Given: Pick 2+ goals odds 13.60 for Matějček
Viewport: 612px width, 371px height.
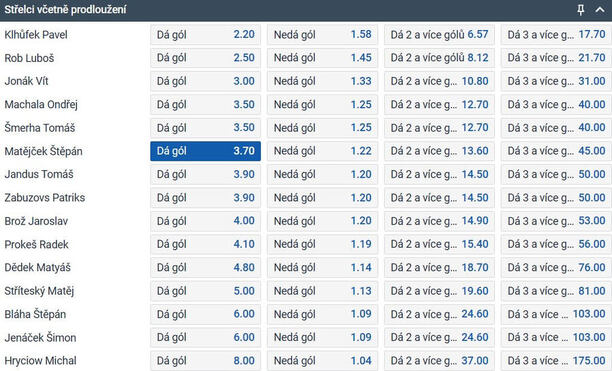Looking at the screenshot, I should (x=439, y=151).
